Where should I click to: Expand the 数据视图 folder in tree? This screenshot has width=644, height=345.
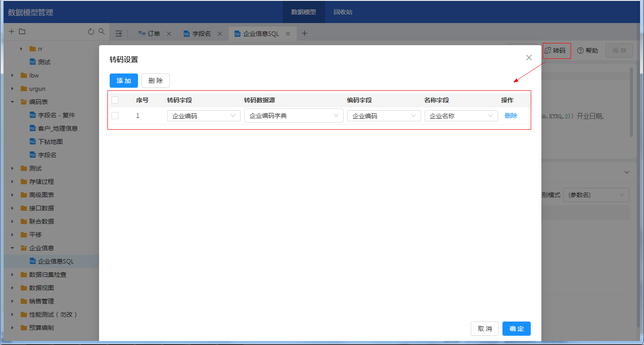(13, 288)
